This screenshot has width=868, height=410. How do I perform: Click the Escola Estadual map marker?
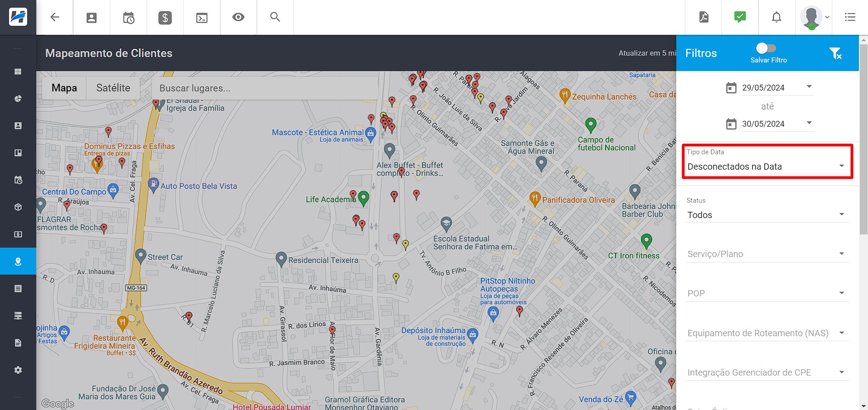pyautogui.click(x=446, y=224)
